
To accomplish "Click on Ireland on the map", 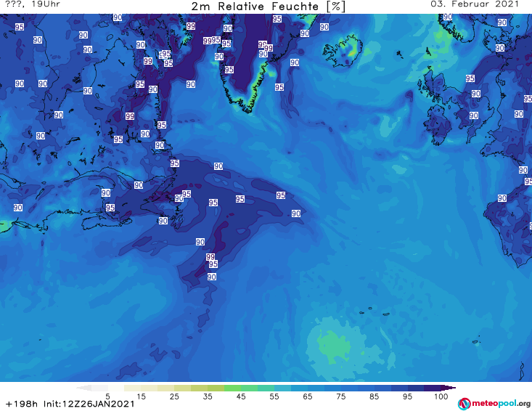I will (439, 125).
